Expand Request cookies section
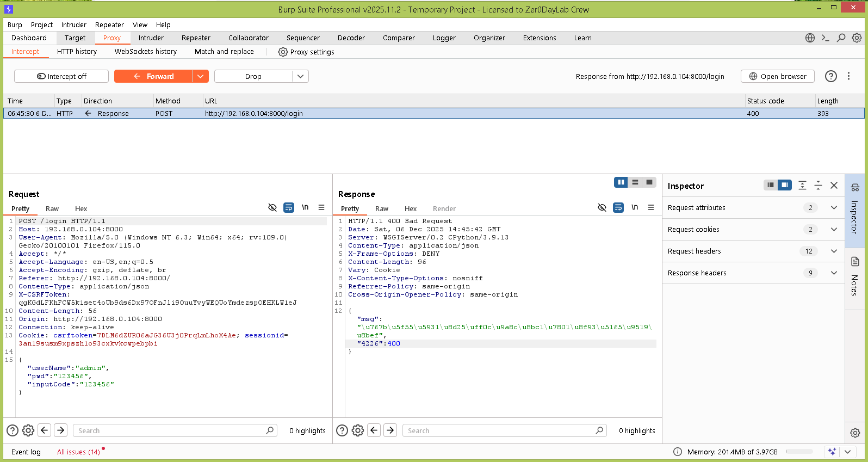 tap(834, 229)
